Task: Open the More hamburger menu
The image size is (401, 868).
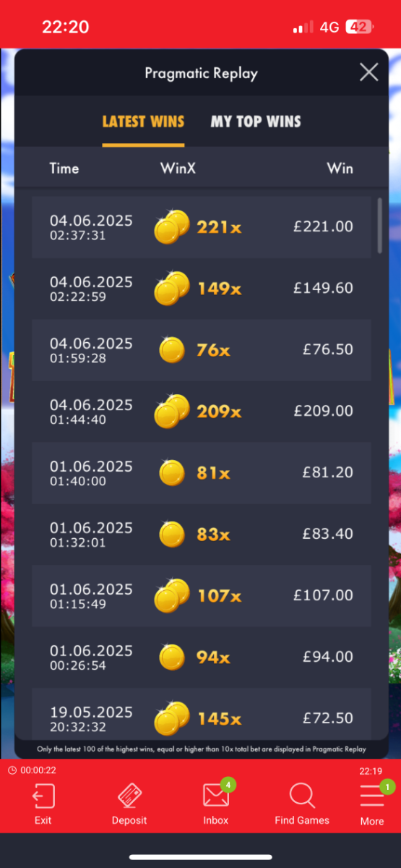Action: coord(372,796)
